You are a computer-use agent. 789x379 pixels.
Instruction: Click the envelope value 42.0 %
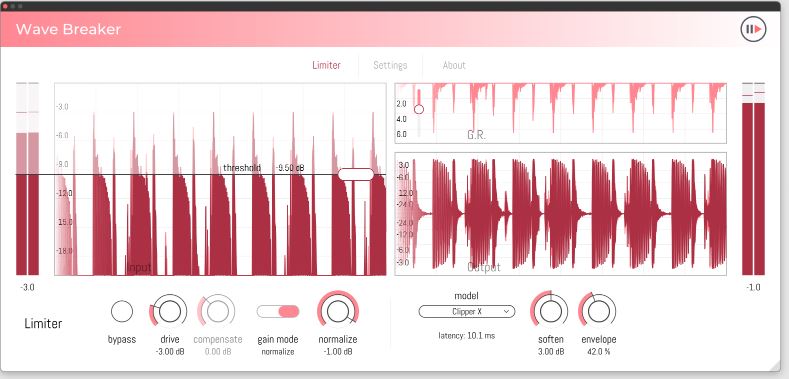[x=599, y=352]
